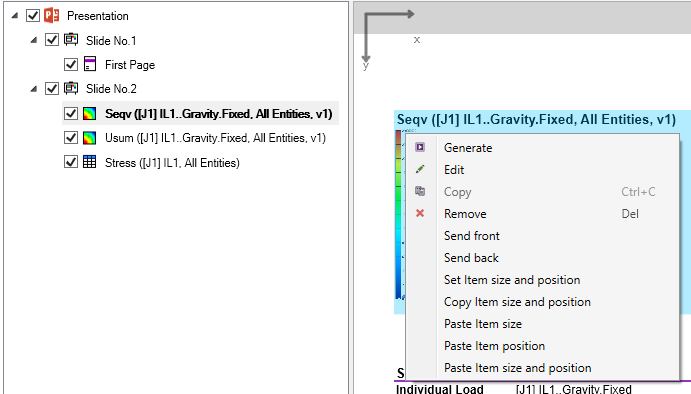Click the Individual Load label in preview
Viewport: 691px width, 394px height.
[x=440, y=389]
